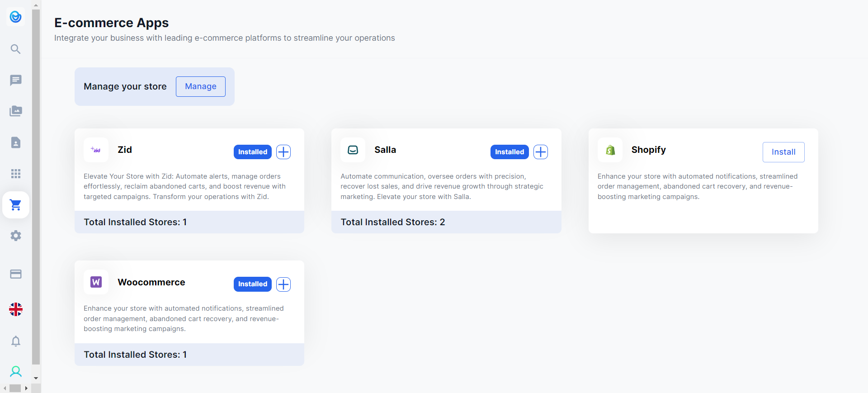Screen dimensions: 868x393
Task: Open the contacts file sidebar icon
Action: [16, 142]
